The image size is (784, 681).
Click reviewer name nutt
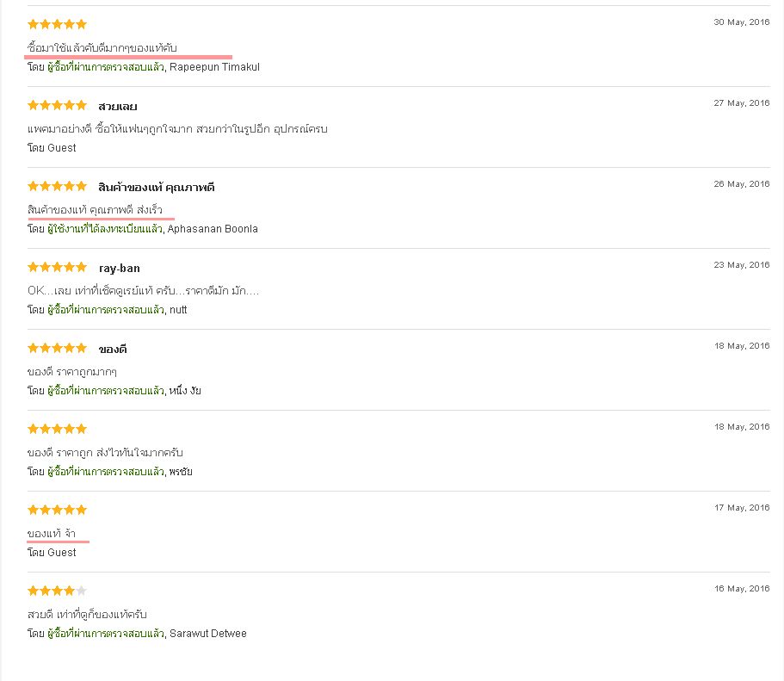click(177, 310)
